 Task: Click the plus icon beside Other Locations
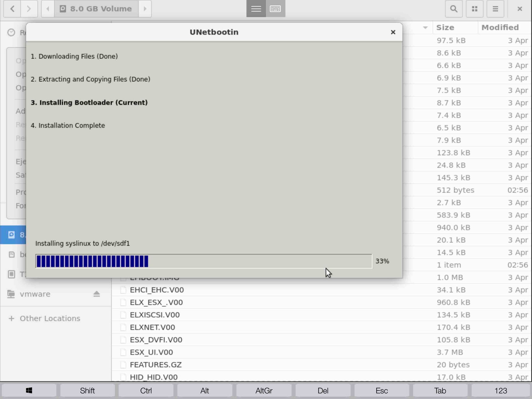point(11,318)
